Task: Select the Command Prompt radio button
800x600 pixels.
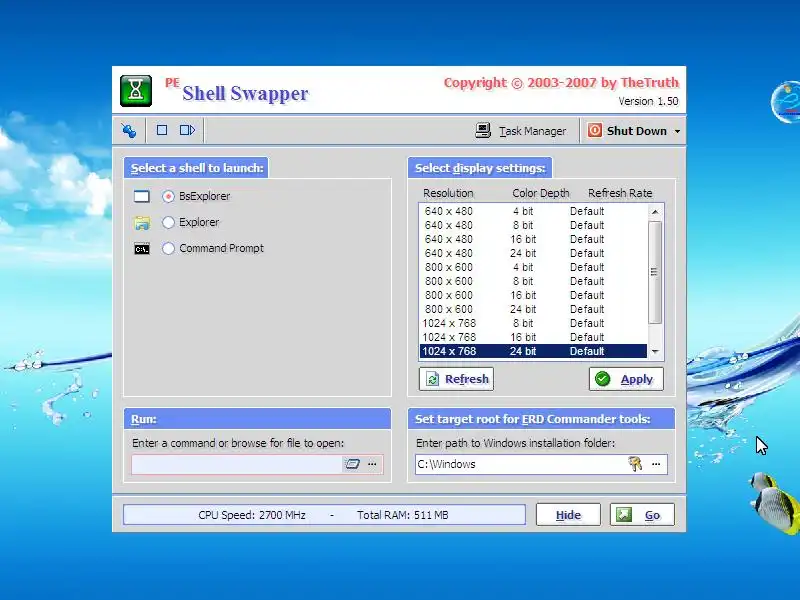Action: coord(168,248)
